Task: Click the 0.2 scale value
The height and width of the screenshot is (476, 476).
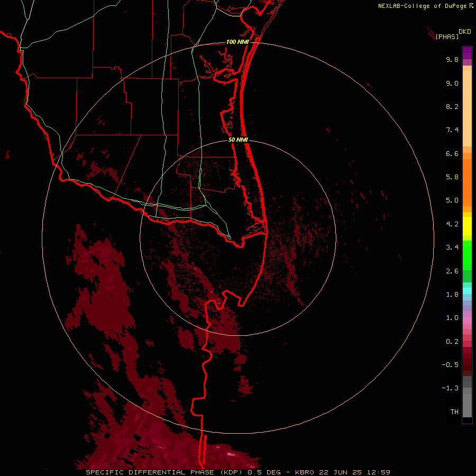Action: [x=452, y=342]
